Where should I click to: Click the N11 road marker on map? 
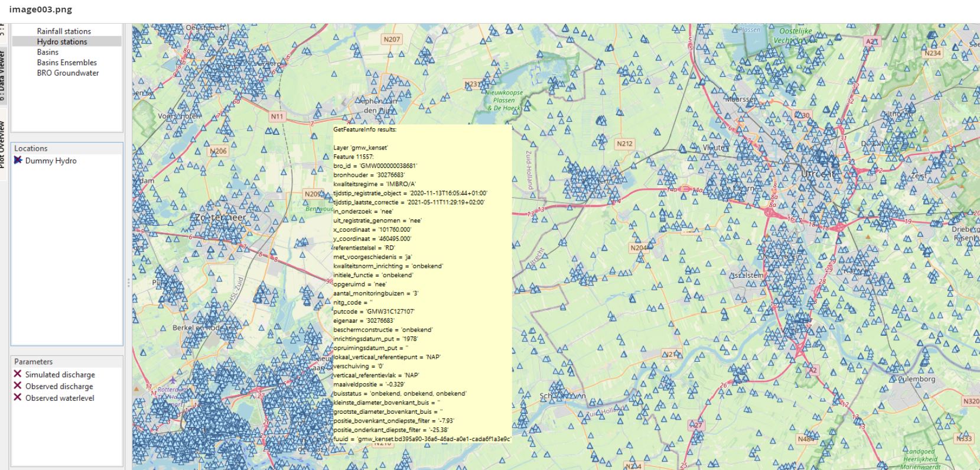click(x=276, y=116)
